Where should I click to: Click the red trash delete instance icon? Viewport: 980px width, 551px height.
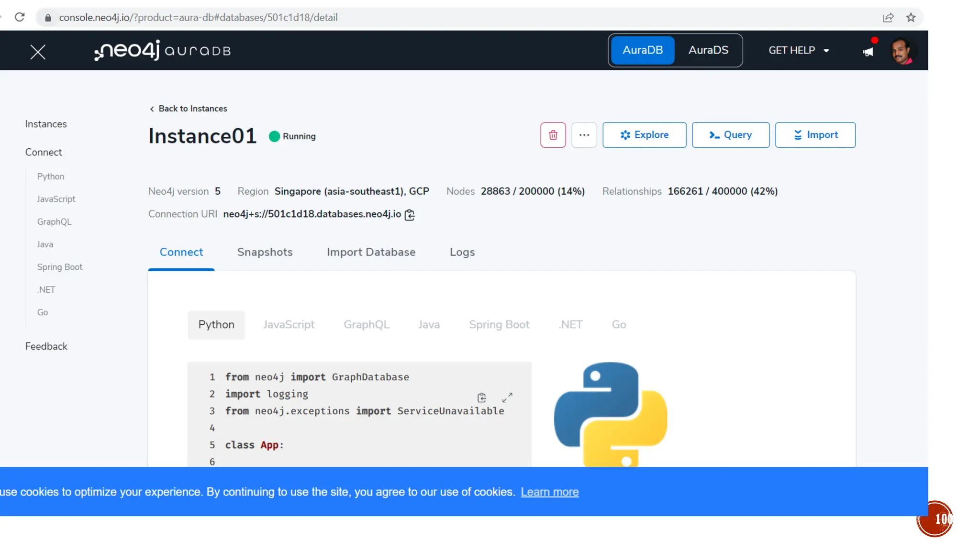point(553,135)
